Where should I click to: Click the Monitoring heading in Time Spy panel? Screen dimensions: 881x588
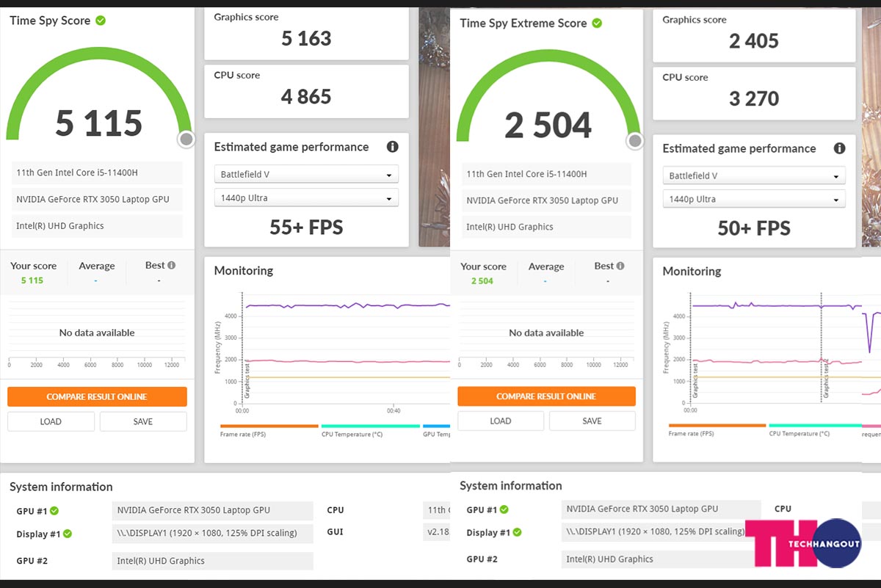pos(244,271)
